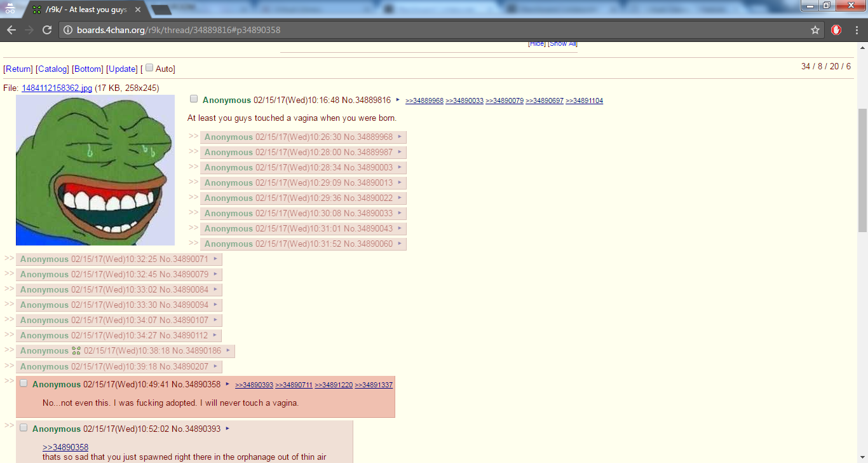Click the browser forward arrow
868x463 pixels.
click(29, 30)
